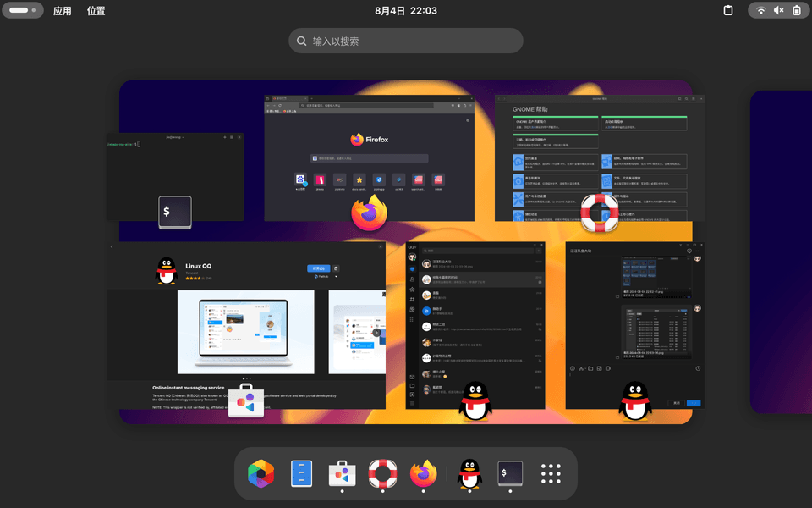Open Software store icon in dock

(342, 474)
